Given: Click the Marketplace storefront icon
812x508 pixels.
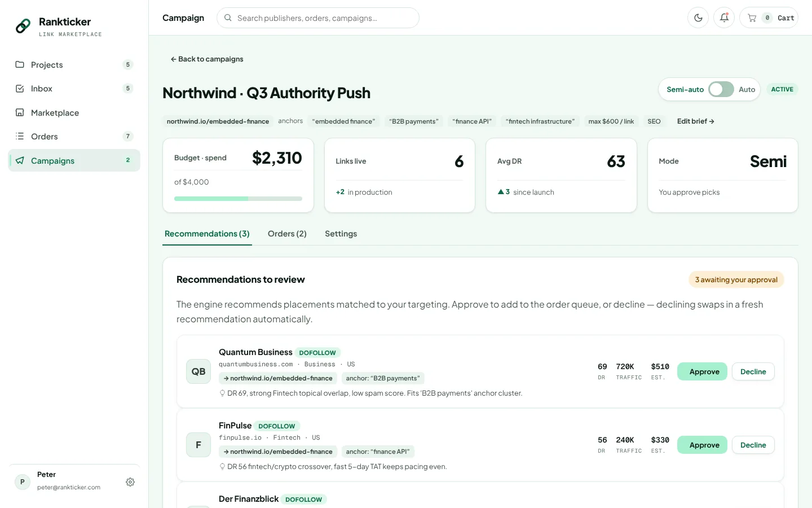Looking at the screenshot, I should coord(20,112).
